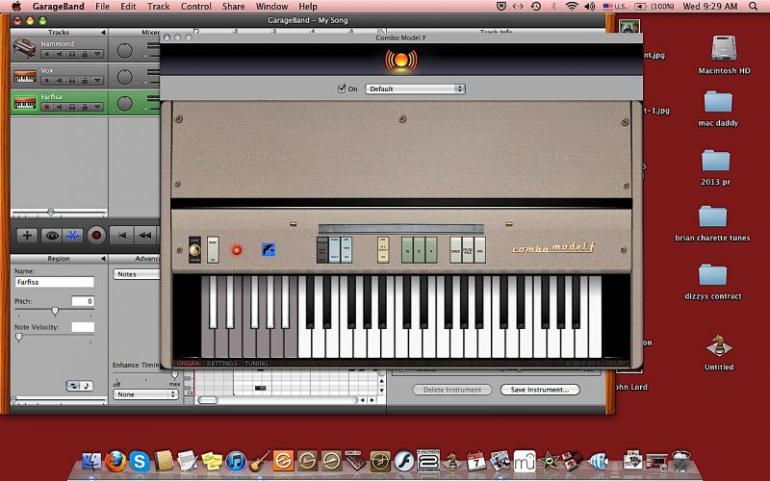
Task: Open the Flash application in Dock
Action: pyautogui.click(x=405, y=462)
